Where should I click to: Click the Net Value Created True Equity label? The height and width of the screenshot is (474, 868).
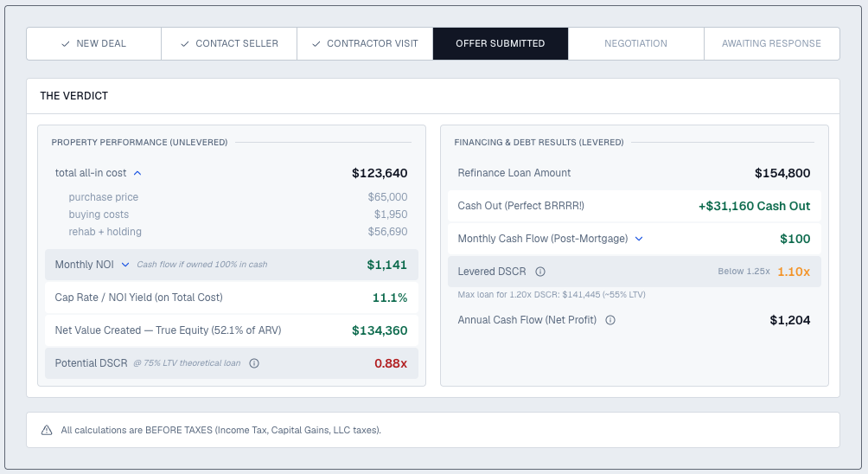click(169, 330)
